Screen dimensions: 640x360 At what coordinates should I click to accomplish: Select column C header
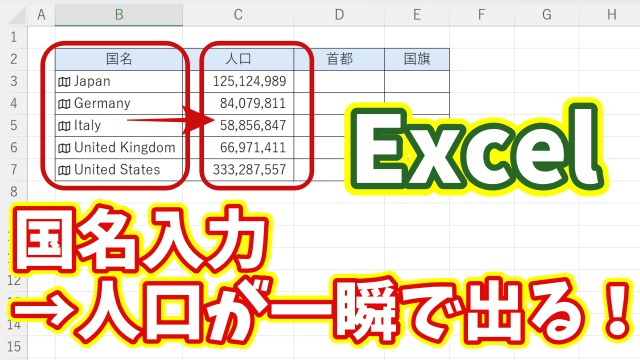[x=238, y=15]
